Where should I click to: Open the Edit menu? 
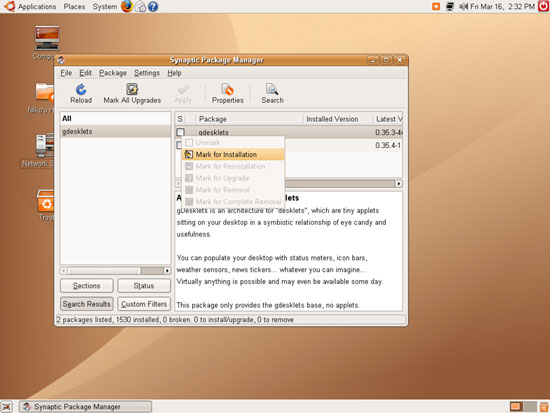click(x=85, y=73)
